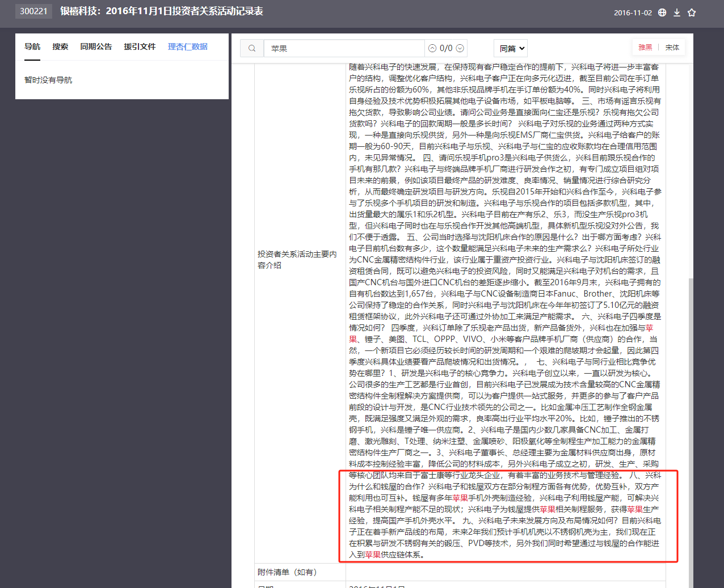This screenshot has height=588, width=724.
Task: Click the 附件清单（如有） row label
Action: pos(287,573)
